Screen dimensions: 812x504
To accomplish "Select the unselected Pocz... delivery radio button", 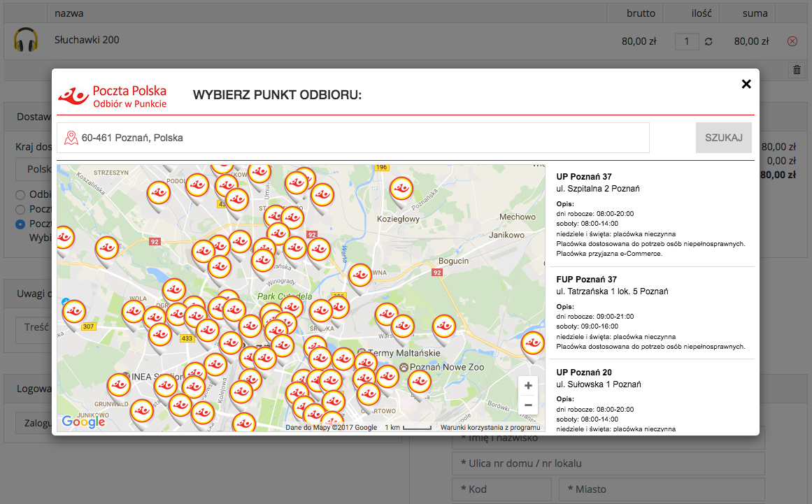I will coord(20,210).
